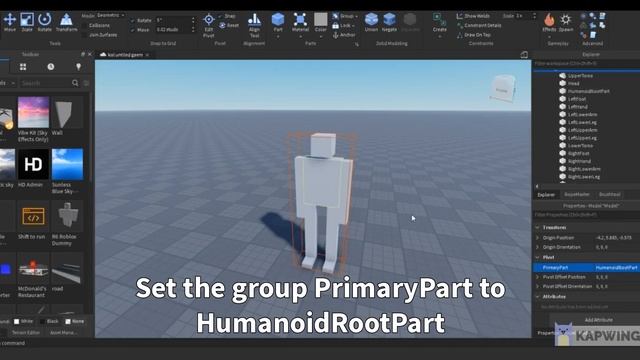Toggle the Move snap checkbox
This screenshot has height=360, width=640.
(132, 30)
